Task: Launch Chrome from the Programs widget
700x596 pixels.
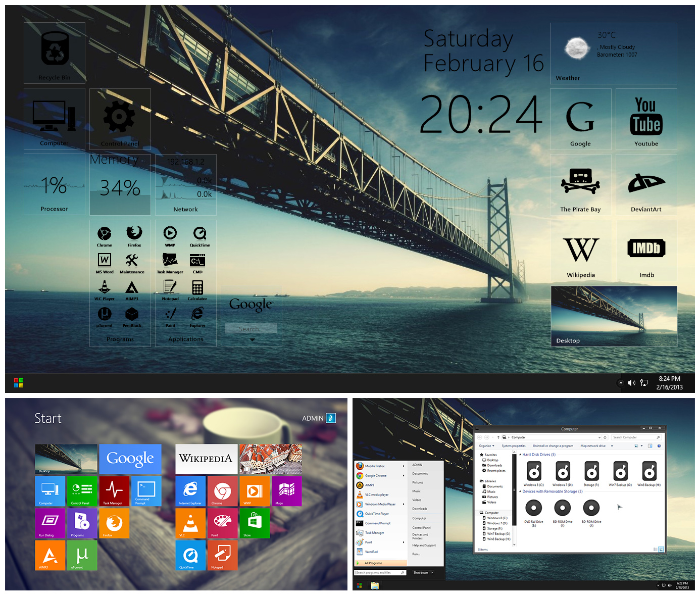Action: click(105, 236)
